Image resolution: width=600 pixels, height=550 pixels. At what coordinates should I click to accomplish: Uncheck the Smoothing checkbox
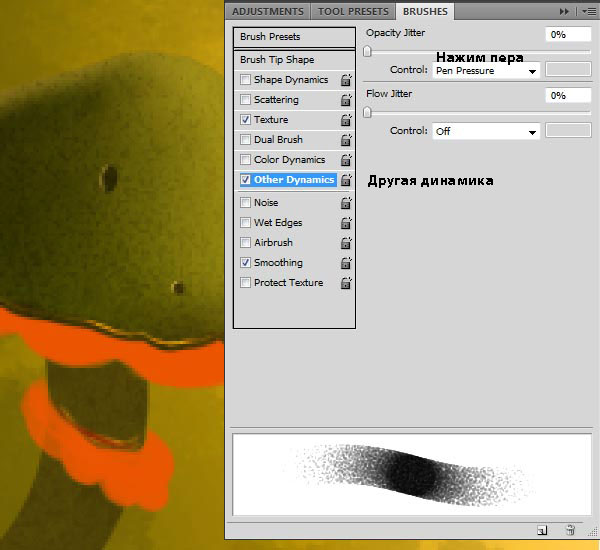[245, 263]
